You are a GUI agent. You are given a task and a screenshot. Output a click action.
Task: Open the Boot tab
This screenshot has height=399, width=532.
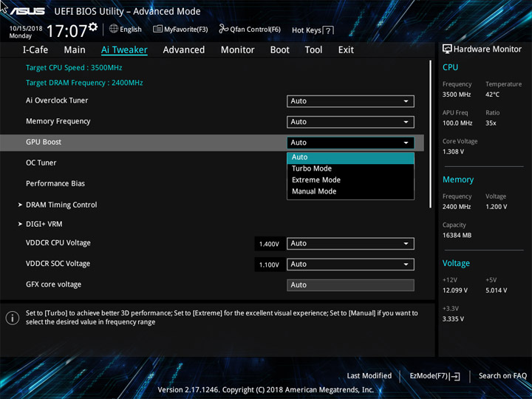(279, 50)
